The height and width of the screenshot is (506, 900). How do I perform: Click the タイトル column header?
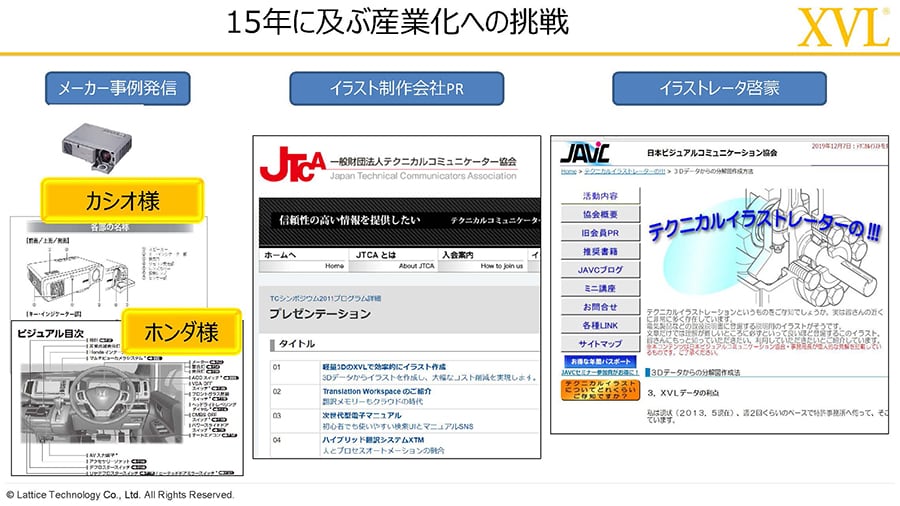297,344
